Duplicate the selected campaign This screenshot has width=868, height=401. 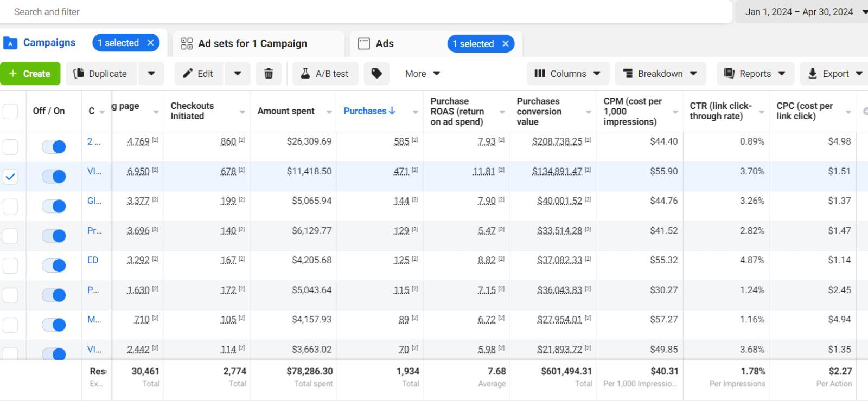coord(101,74)
